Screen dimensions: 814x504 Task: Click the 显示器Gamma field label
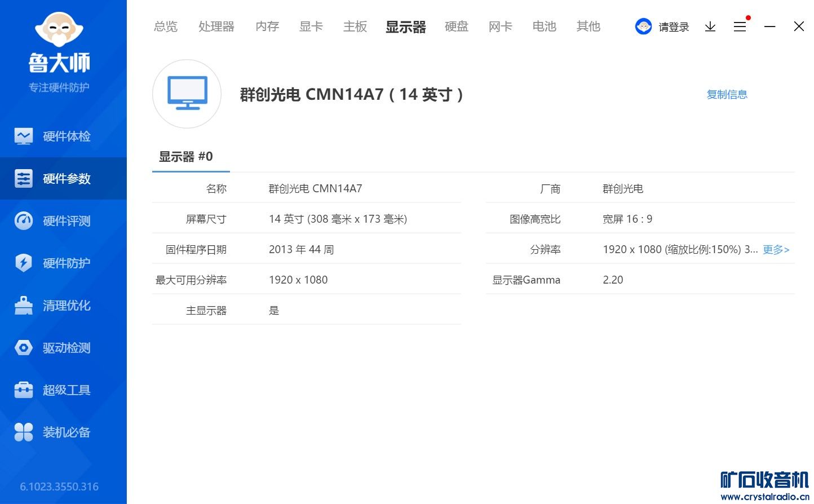527,280
